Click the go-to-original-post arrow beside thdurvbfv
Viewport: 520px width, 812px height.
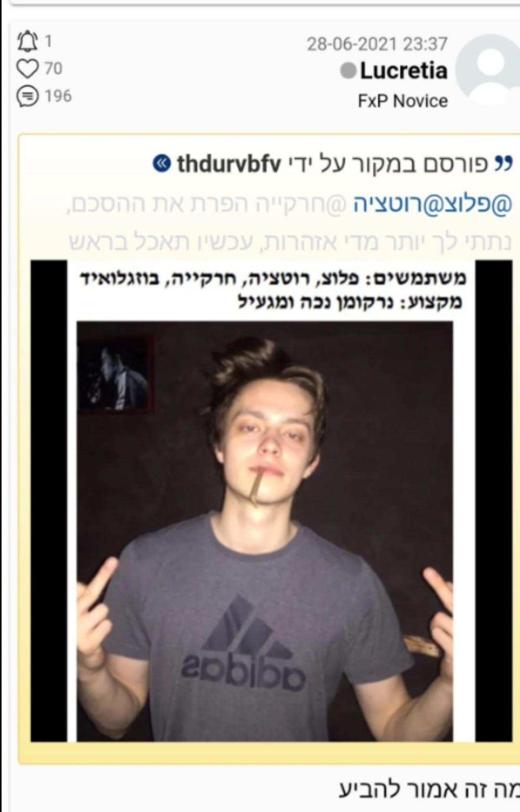tap(161, 164)
